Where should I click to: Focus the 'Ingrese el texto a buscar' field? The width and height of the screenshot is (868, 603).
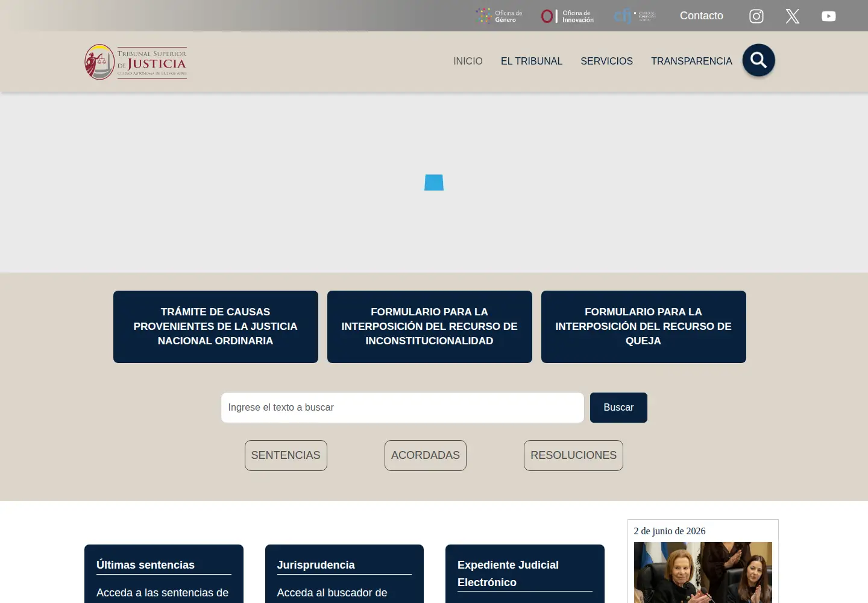403,408
